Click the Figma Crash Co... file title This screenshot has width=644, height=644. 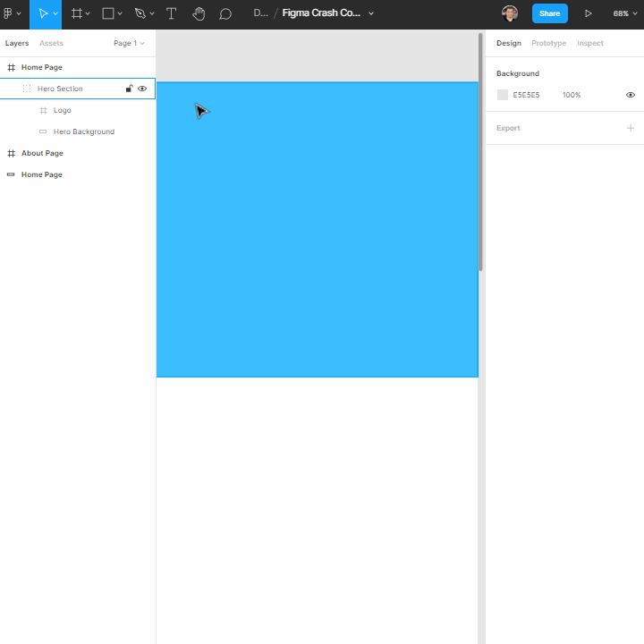tap(321, 13)
